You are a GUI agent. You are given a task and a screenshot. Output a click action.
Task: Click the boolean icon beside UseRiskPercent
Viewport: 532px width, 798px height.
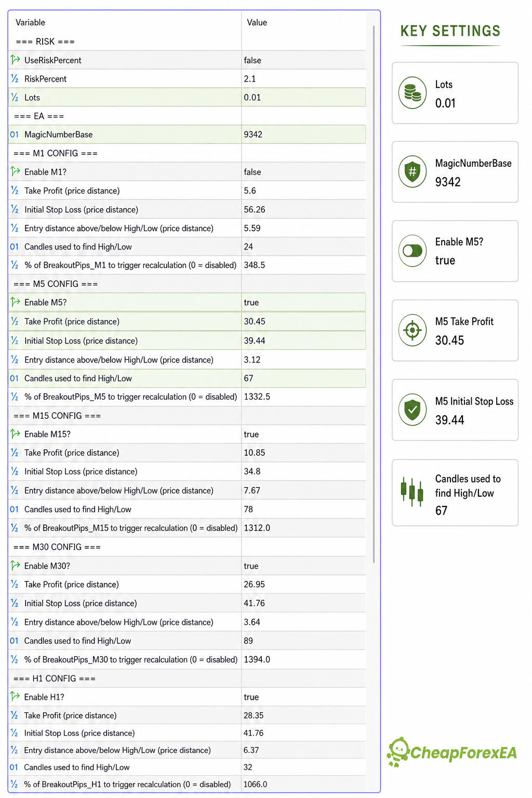click(x=15, y=60)
